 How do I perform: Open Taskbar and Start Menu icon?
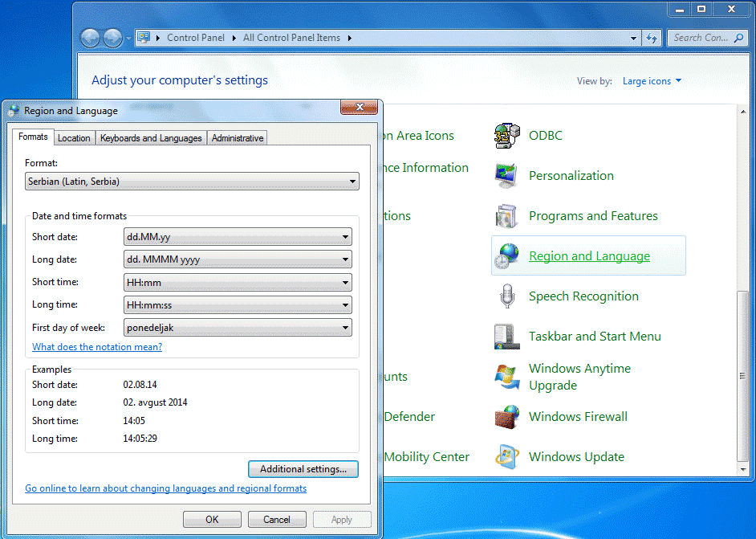[x=506, y=337]
